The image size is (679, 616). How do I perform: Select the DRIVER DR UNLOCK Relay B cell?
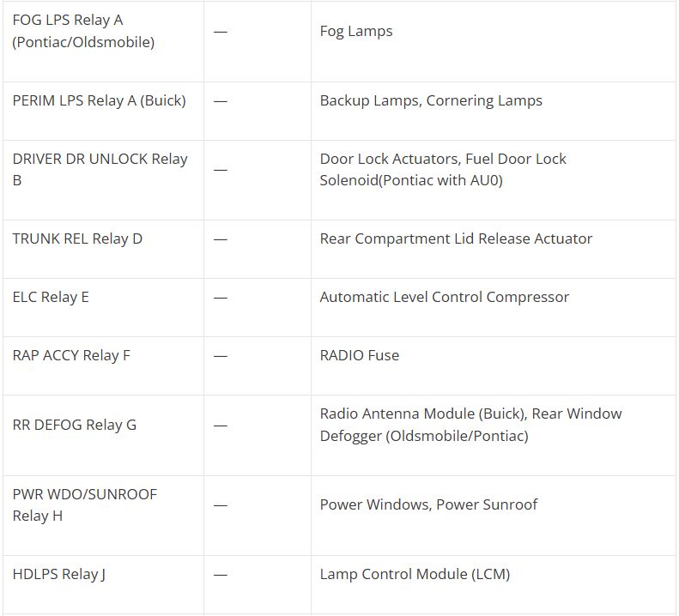click(x=100, y=169)
